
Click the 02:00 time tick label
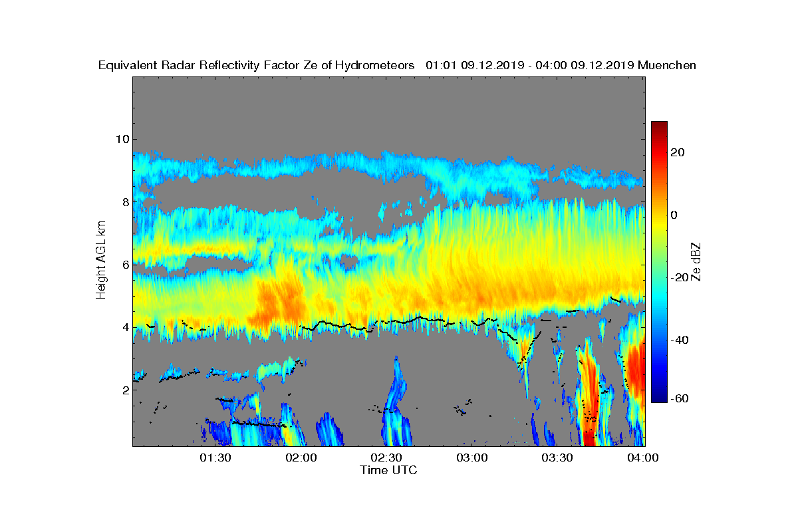(303, 458)
